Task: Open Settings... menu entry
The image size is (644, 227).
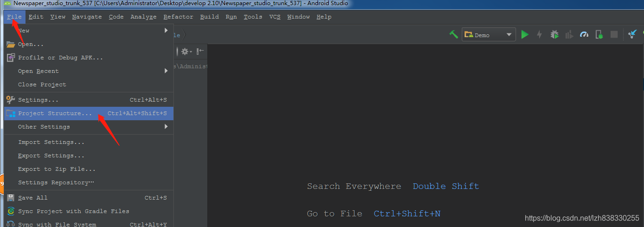Action: click(89, 100)
